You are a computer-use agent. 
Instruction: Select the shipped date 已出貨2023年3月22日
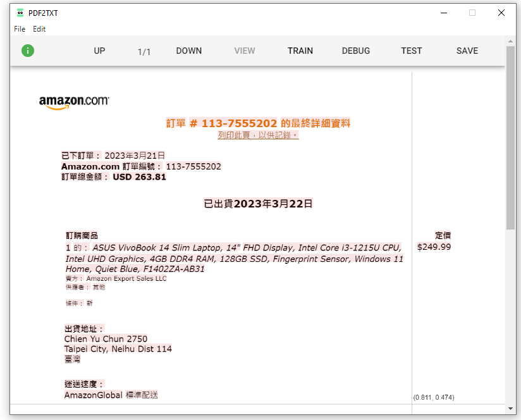258,203
